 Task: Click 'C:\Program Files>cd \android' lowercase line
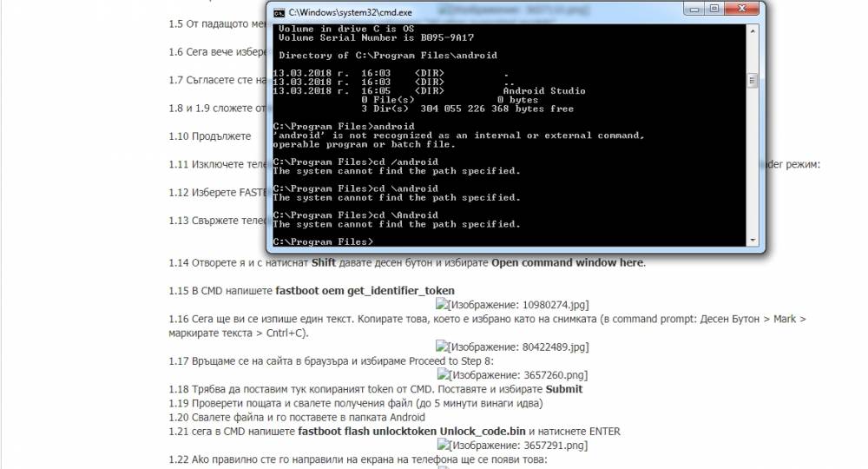(x=355, y=188)
